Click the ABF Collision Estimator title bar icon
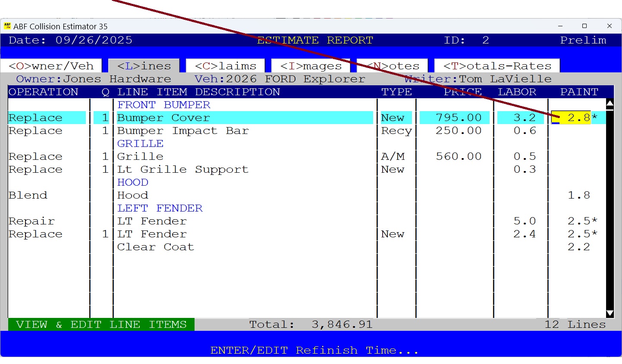Viewport: 622px width, 364px height. [x=7, y=26]
